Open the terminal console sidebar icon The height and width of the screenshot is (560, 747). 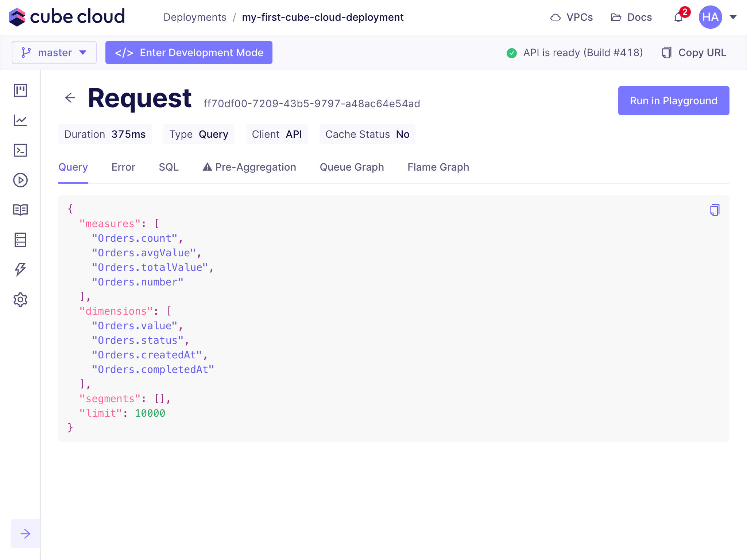coord(20,150)
